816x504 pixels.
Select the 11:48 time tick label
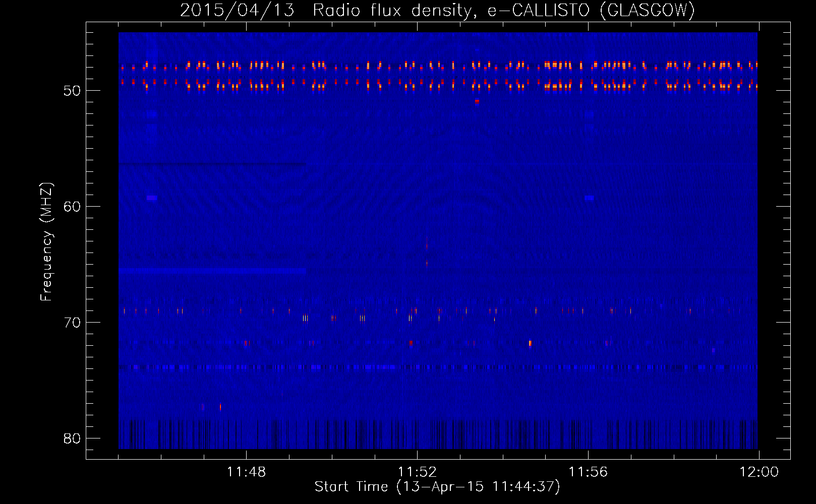(x=246, y=472)
